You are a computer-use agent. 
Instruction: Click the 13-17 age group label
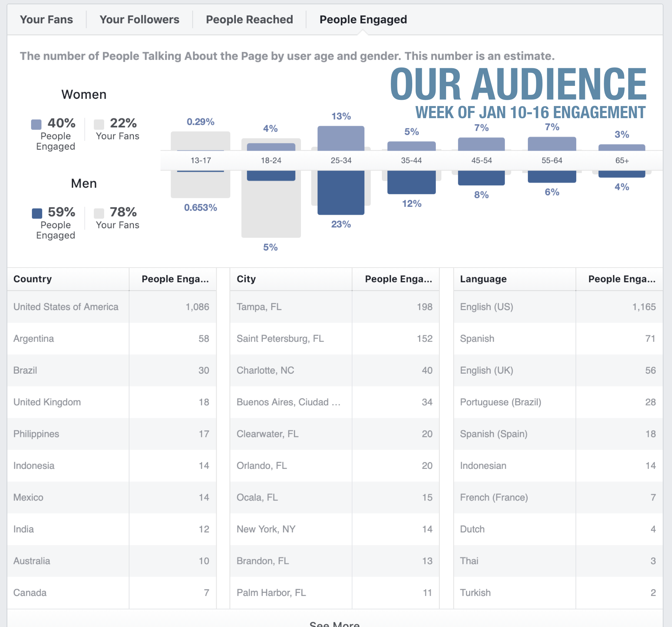pos(201,161)
